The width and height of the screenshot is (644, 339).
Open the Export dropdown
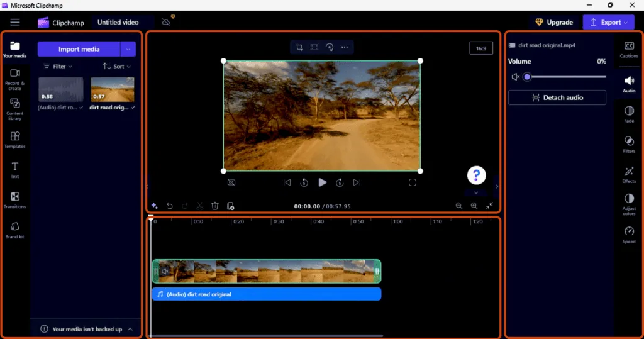pyautogui.click(x=609, y=22)
